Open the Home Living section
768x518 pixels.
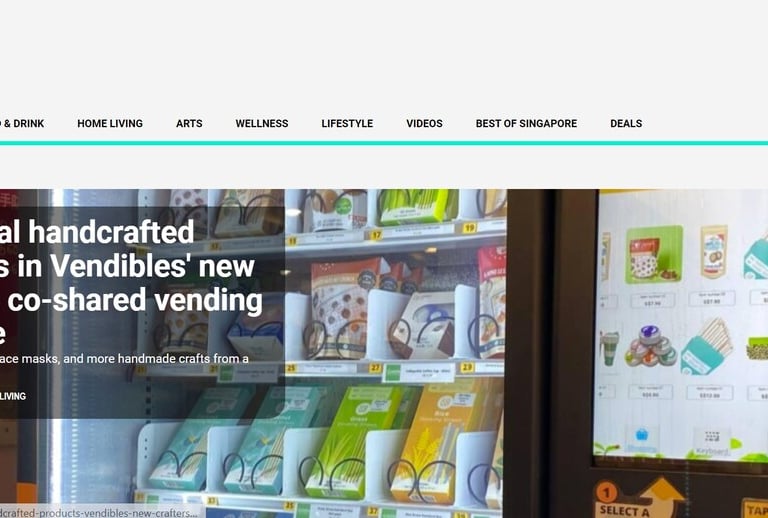click(110, 123)
